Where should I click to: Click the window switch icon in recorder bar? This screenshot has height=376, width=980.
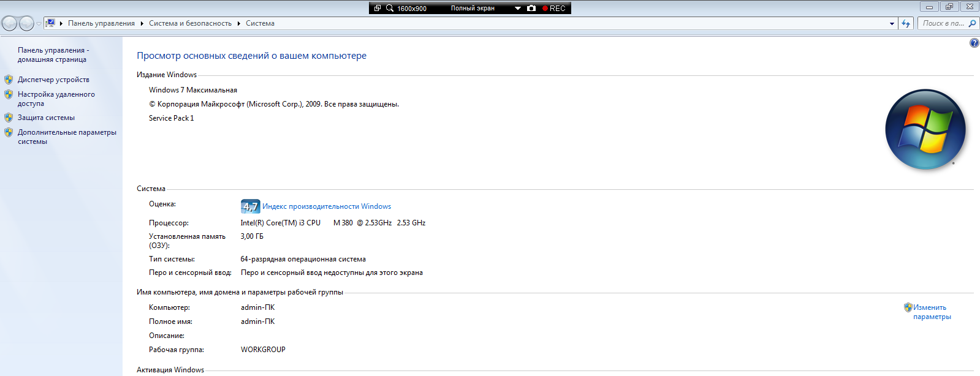click(x=378, y=8)
